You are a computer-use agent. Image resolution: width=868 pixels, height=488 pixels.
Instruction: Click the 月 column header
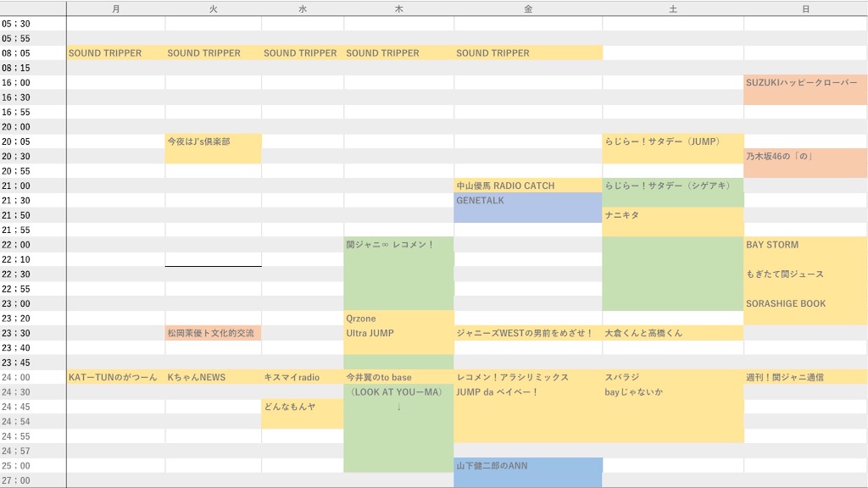115,8
